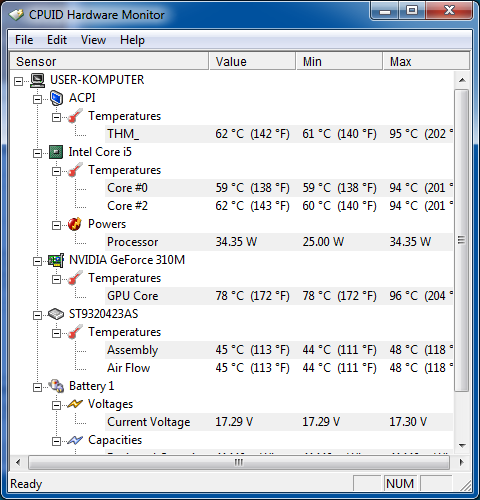Click GPU Core value 78 °C (172 °F)

click(x=252, y=296)
